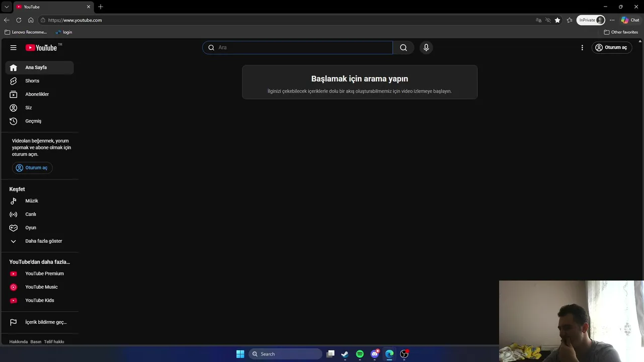Open the three-dot settings menu on YouTube
Viewport: 644px width, 362px height.
point(582,47)
